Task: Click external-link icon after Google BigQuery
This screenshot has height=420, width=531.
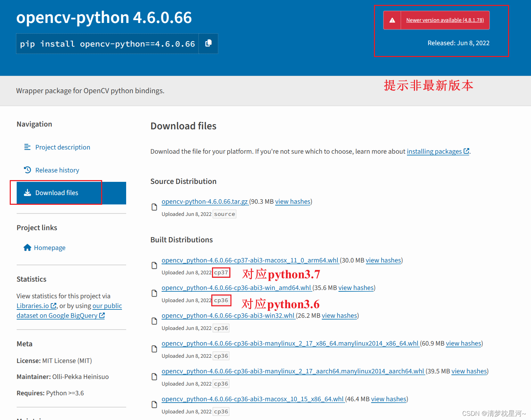Action: [x=102, y=315]
